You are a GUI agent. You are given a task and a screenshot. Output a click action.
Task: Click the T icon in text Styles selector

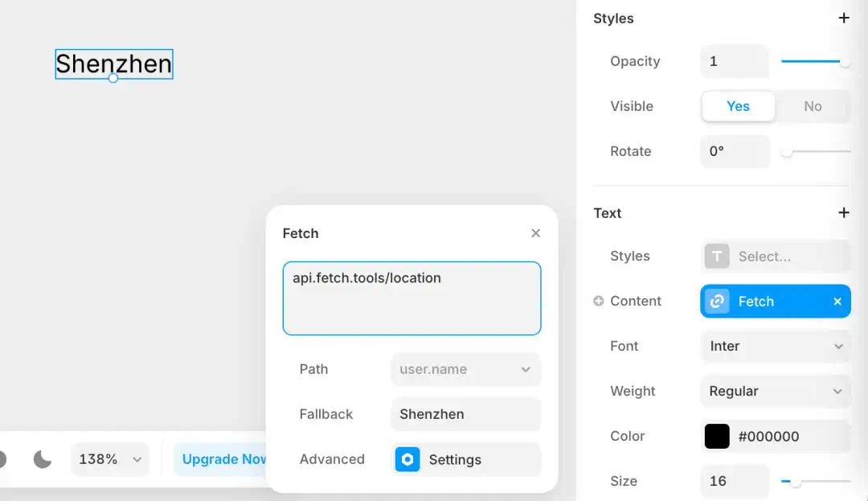point(717,257)
